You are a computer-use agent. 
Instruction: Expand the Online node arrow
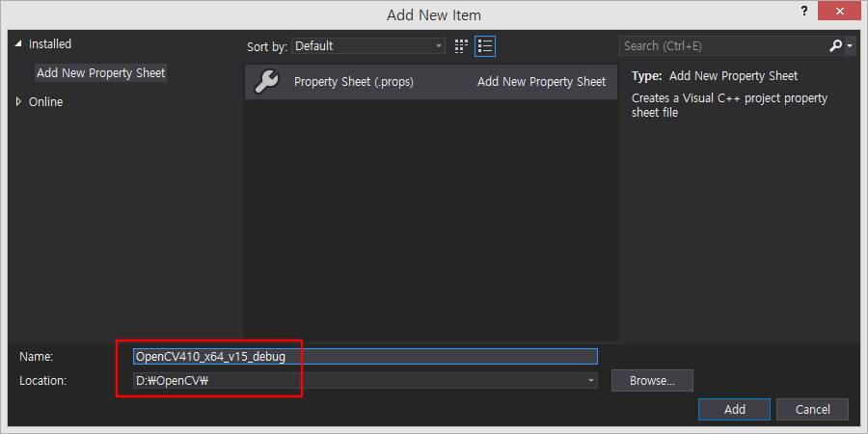18,101
